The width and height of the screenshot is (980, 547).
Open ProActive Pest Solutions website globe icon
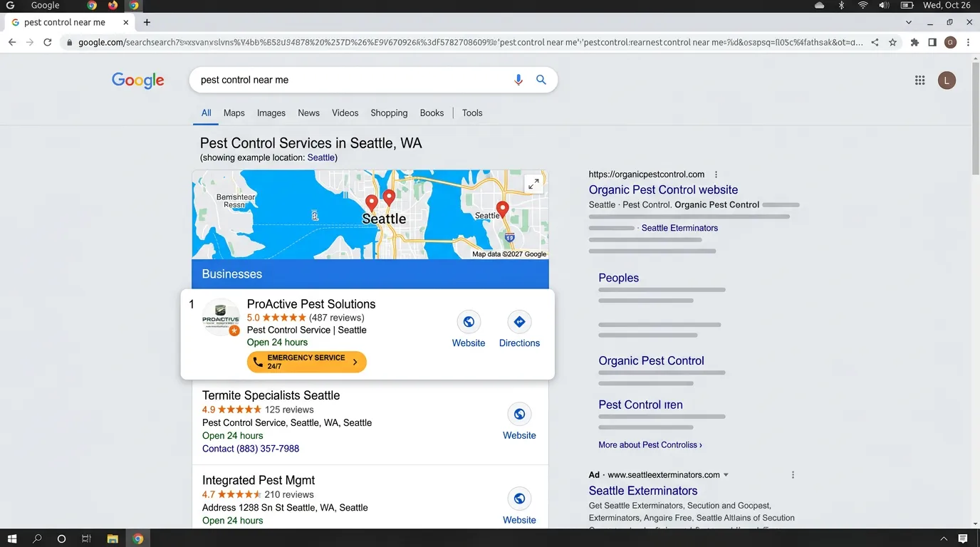469,322
